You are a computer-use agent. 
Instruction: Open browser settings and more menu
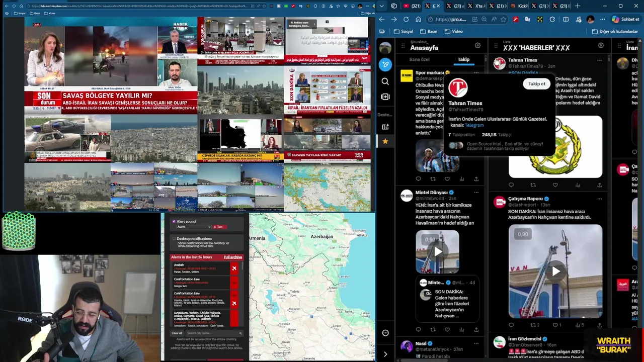[x=602, y=19]
